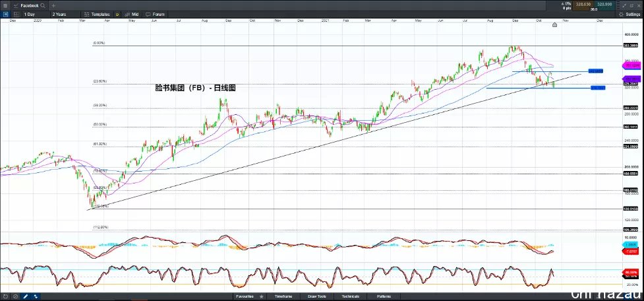644x301 pixels.
Task: Click the clear drawings circle icon
Action: pyautogui.click(x=15, y=296)
